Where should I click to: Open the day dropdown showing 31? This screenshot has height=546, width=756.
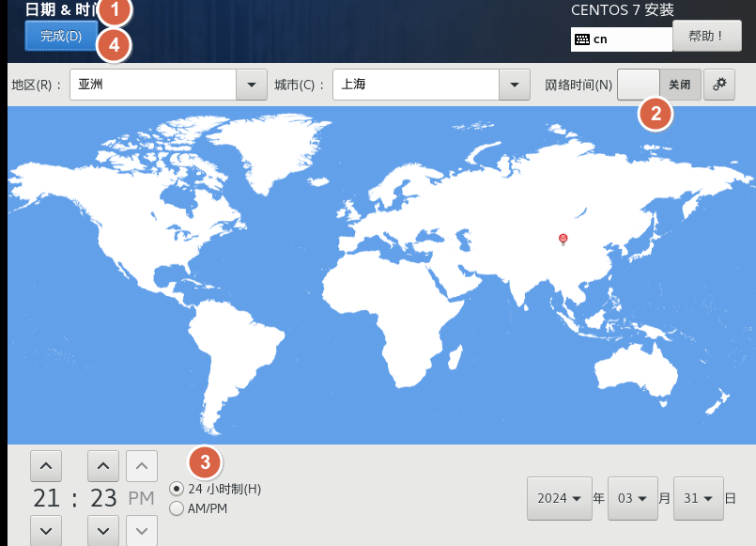[x=698, y=498]
